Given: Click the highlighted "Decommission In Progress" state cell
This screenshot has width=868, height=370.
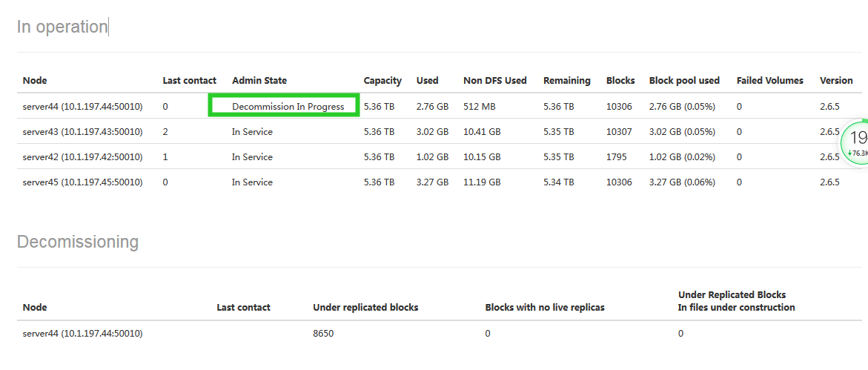Looking at the screenshot, I should click(x=288, y=107).
